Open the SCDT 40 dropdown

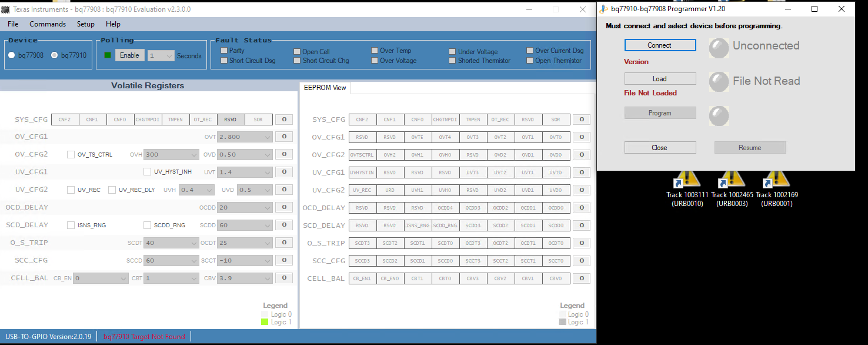[172, 243]
